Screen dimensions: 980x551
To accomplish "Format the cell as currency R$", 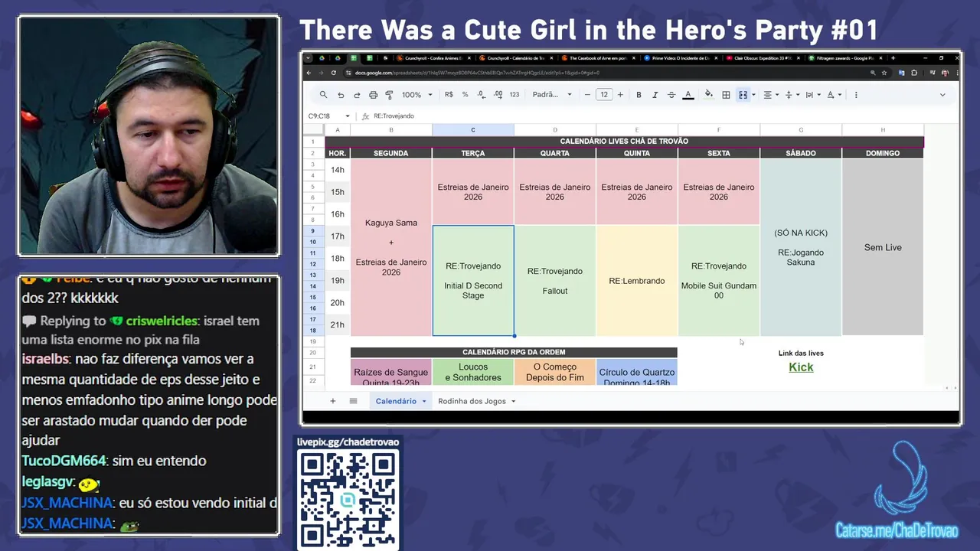I will 449,95.
